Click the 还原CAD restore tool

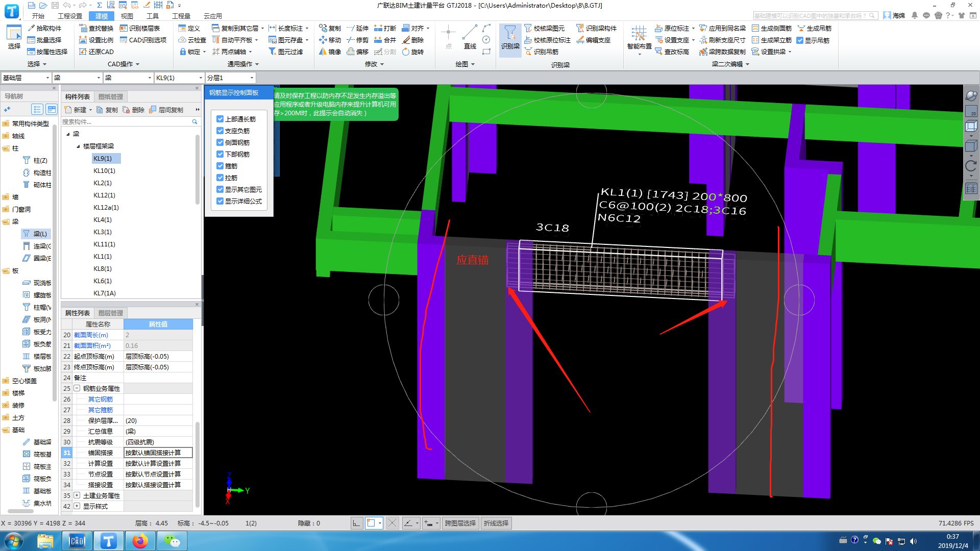click(96, 52)
